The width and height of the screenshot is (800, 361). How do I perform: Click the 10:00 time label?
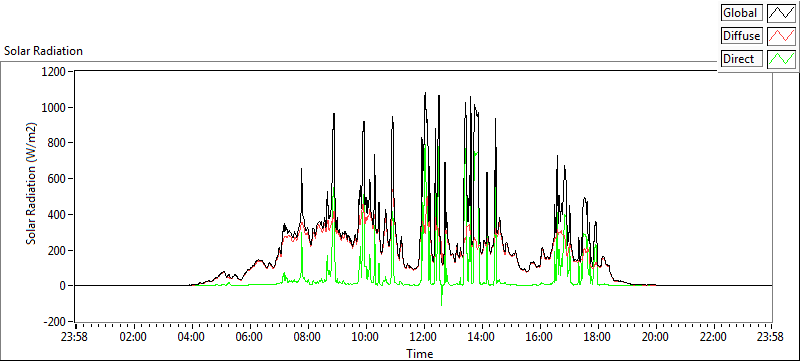coord(366,337)
